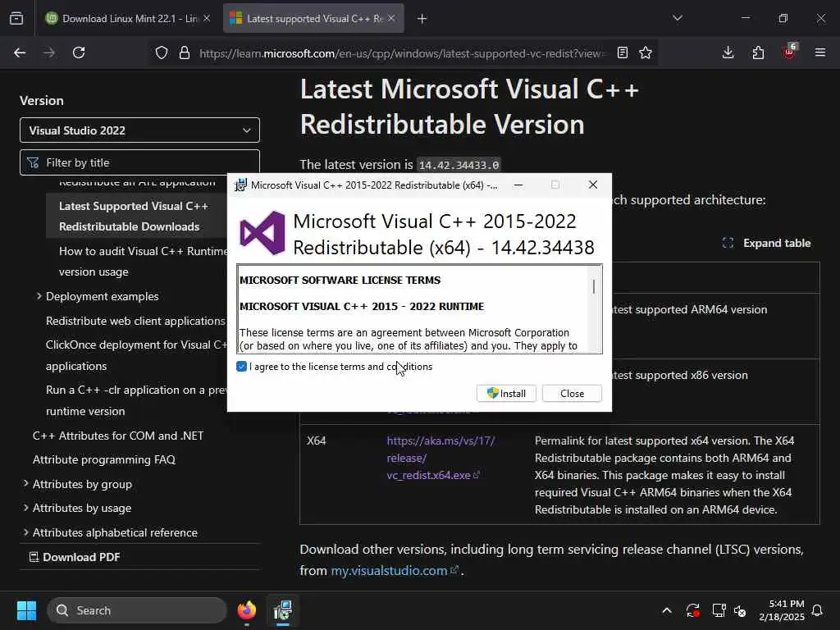Image resolution: width=840 pixels, height=630 pixels.
Task: Show hidden system tray icons
Action: tap(667, 610)
